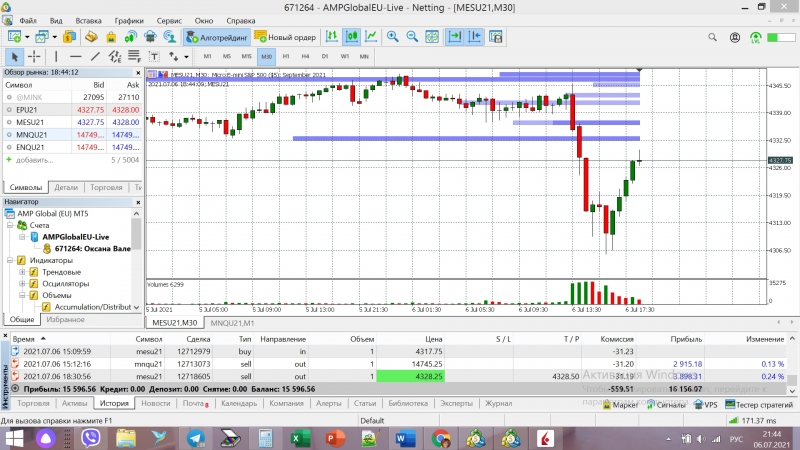Select the horizontal line drawing tool
This screenshot has width=800, height=450.
tap(76, 57)
